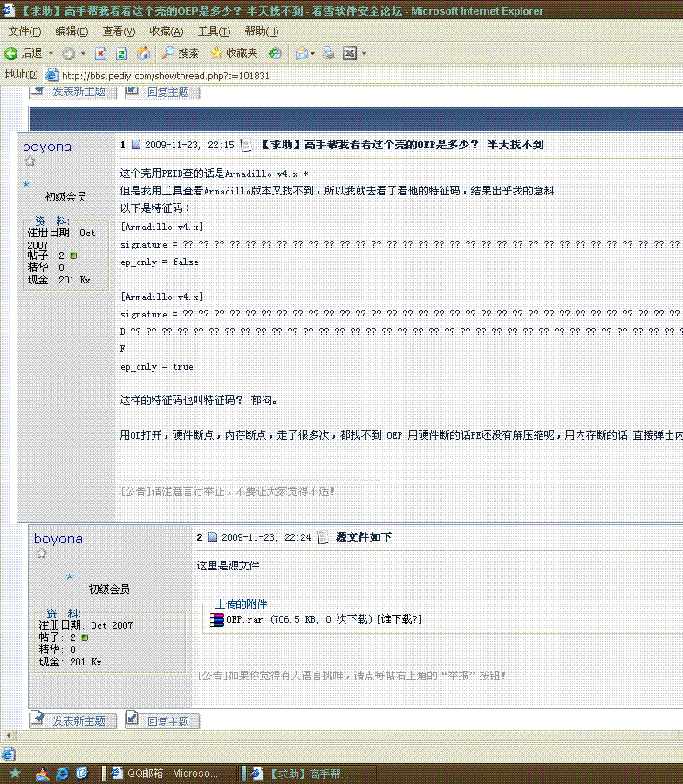The image size is (683, 784).
Task: Click green reputation square in post 2 profile
Action: pyautogui.click(x=85, y=637)
